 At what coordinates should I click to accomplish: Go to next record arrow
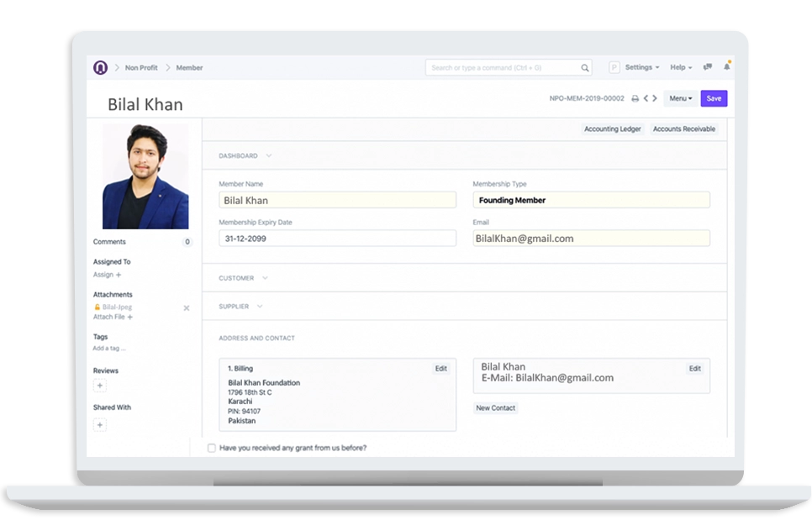coord(655,97)
